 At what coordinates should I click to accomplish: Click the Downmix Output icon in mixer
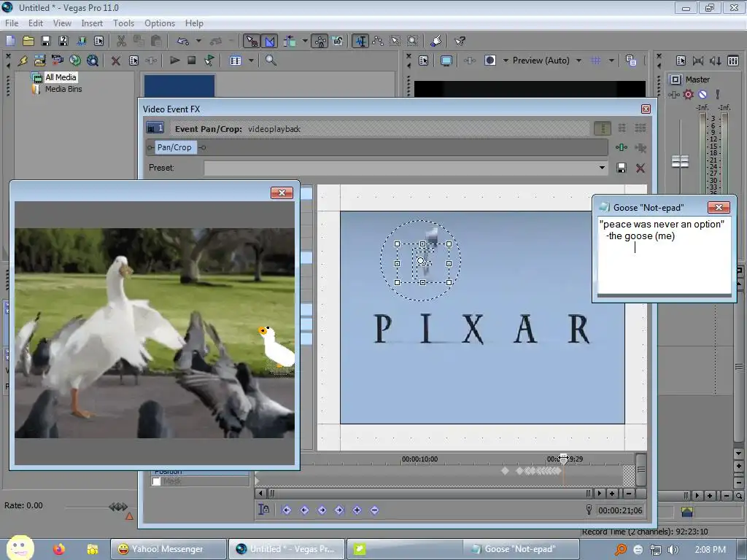(698, 61)
